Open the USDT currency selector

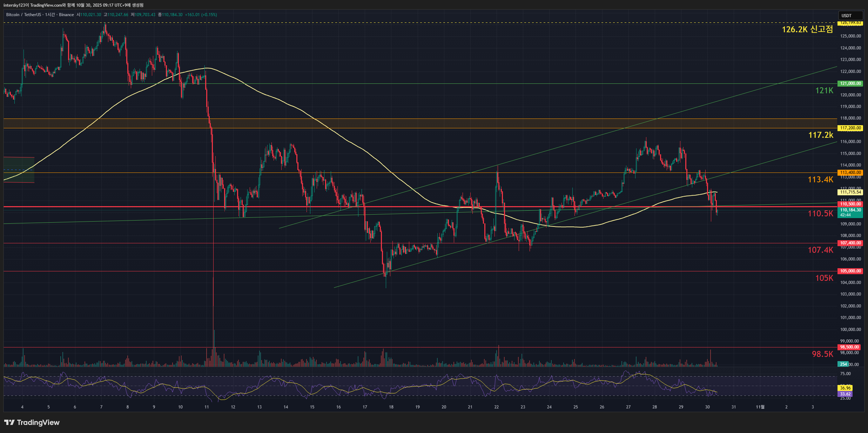[850, 15]
